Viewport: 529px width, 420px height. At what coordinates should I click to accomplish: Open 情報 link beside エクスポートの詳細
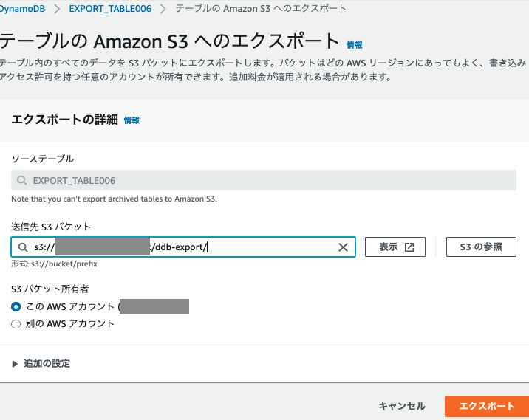coord(132,120)
